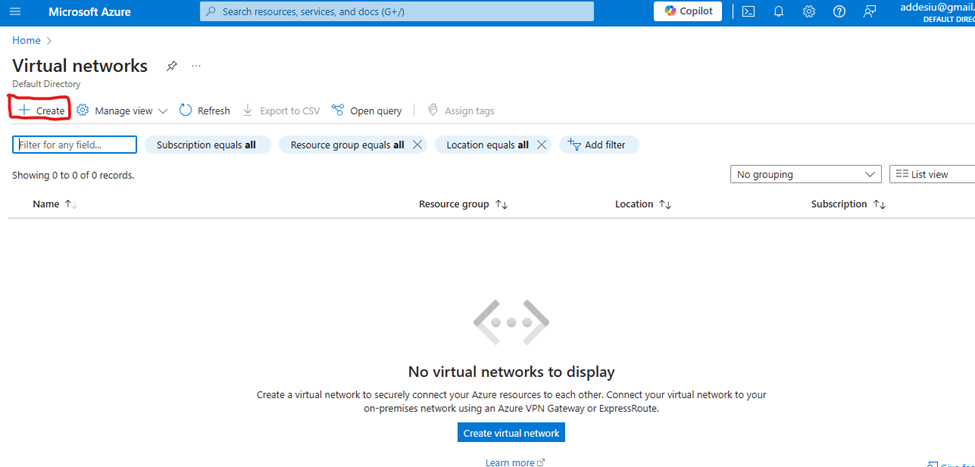Click the Create virtual network button

coord(511,433)
